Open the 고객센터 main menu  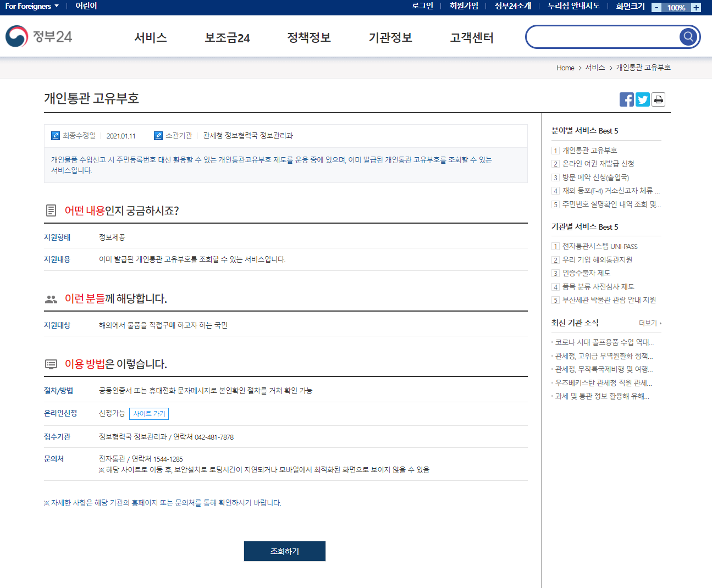pyautogui.click(x=472, y=37)
